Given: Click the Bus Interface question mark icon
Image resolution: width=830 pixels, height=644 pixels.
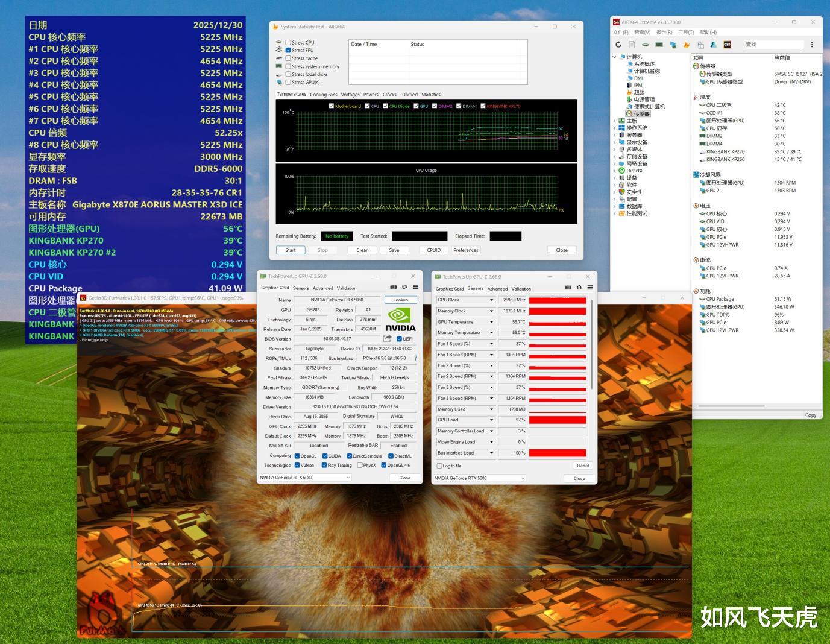Looking at the screenshot, I should [415, 358].
